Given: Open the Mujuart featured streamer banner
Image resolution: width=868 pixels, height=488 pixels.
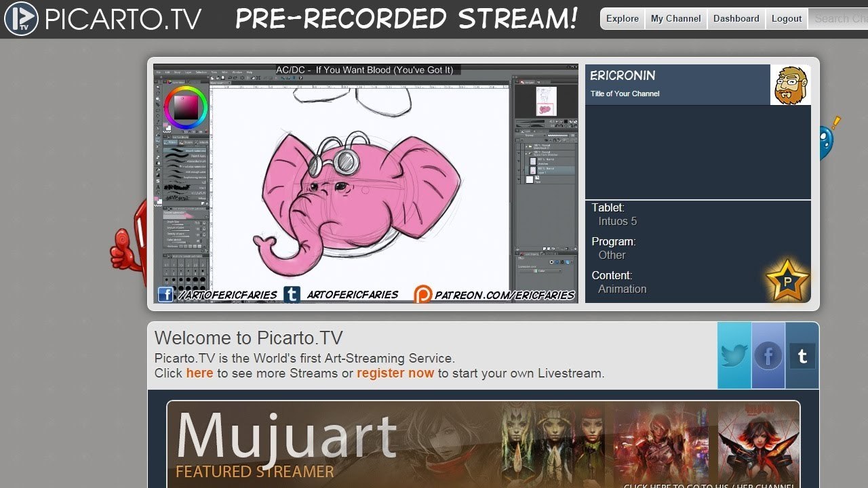Looking at the screenshot, I should (x=484, y=445).
